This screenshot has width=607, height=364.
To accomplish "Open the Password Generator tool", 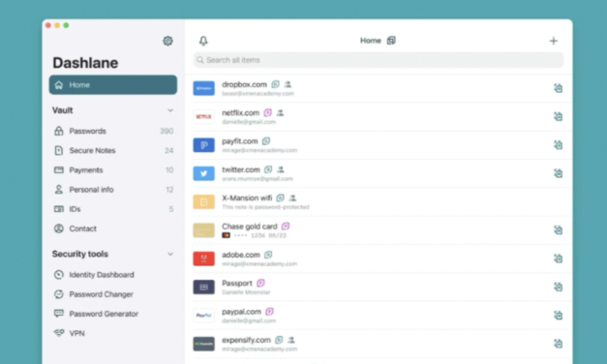I will [113, 314].
